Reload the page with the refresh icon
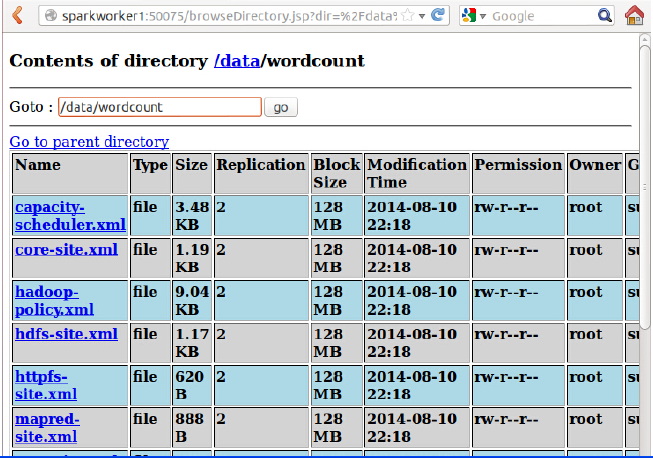653x458 pixels. click(x=438, y=15)
